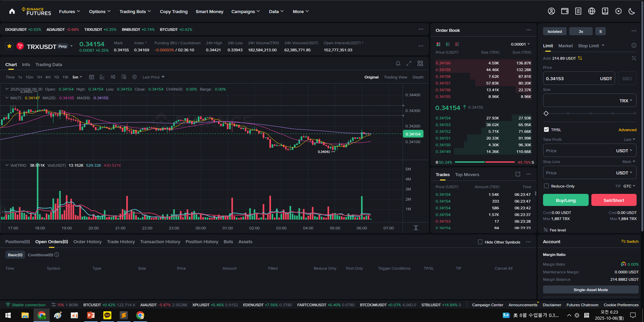Click the Take Profit price field
Viewport: 644px width, 322px height.
(589, 150)
